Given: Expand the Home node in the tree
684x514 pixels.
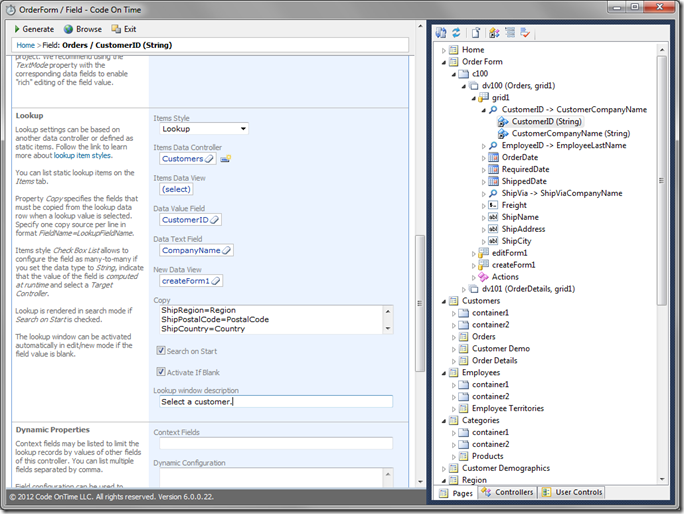Looking at the screenshot, I should 443,50.
